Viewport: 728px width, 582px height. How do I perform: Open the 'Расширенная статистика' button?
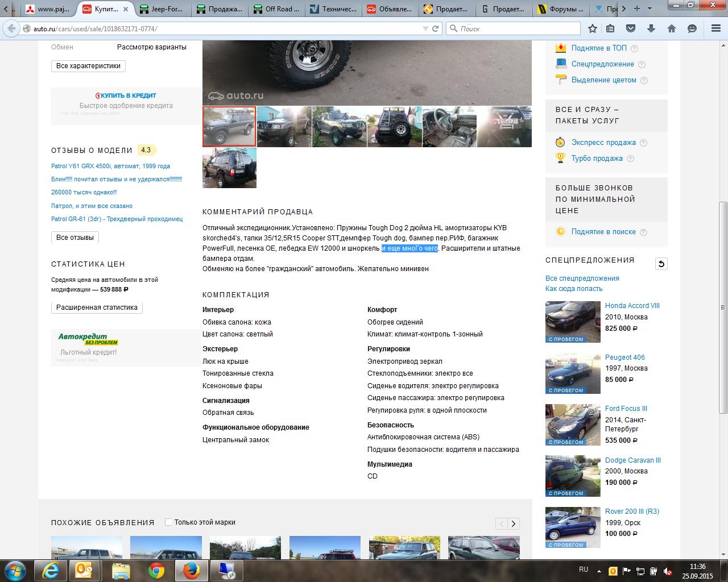point(97,307)
